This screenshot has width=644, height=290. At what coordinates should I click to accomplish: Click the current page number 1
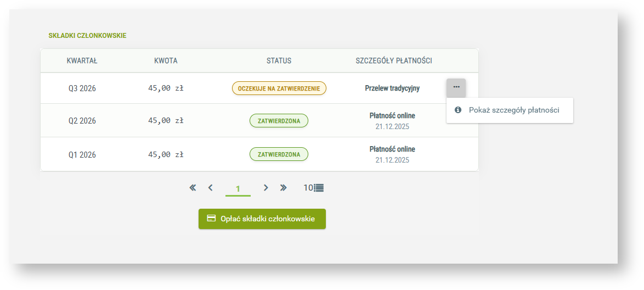coord(238,189)
